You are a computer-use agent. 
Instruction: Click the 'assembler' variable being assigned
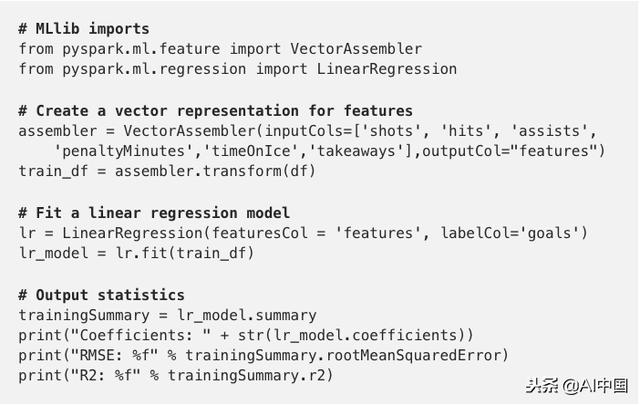[56, 130]
